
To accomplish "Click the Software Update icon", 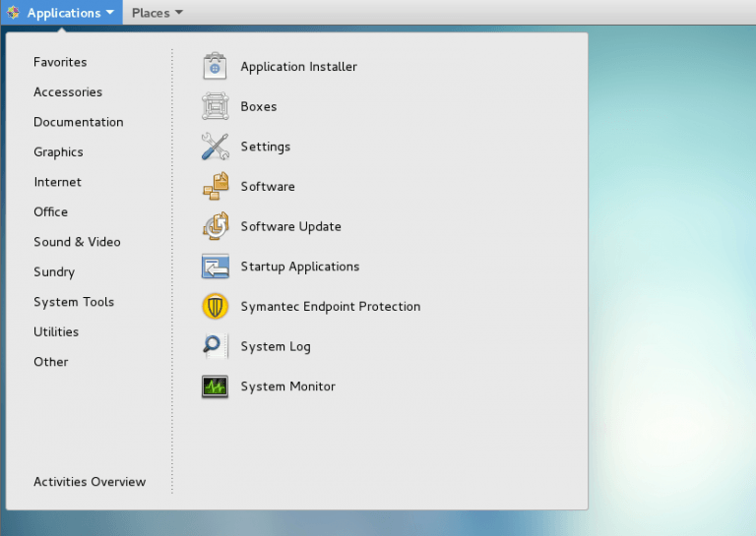I will point(216,226).
